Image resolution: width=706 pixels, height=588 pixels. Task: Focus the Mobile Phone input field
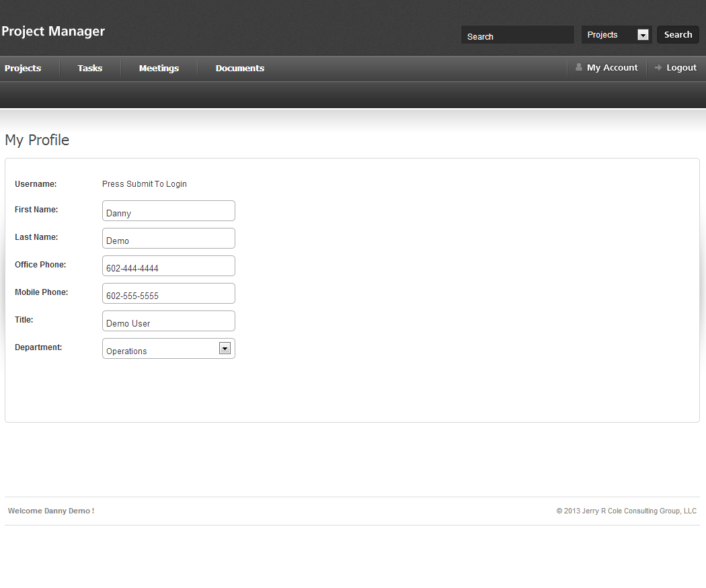(x=168, y=294)
